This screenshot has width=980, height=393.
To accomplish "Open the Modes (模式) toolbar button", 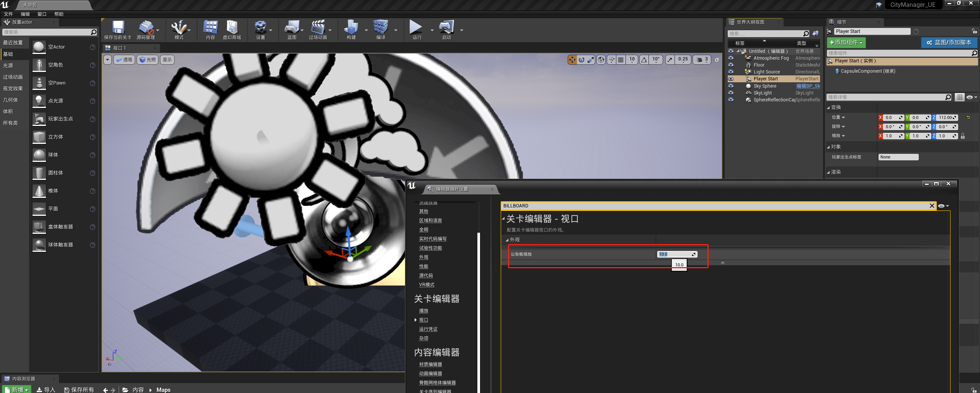I will tap(179, 30).
